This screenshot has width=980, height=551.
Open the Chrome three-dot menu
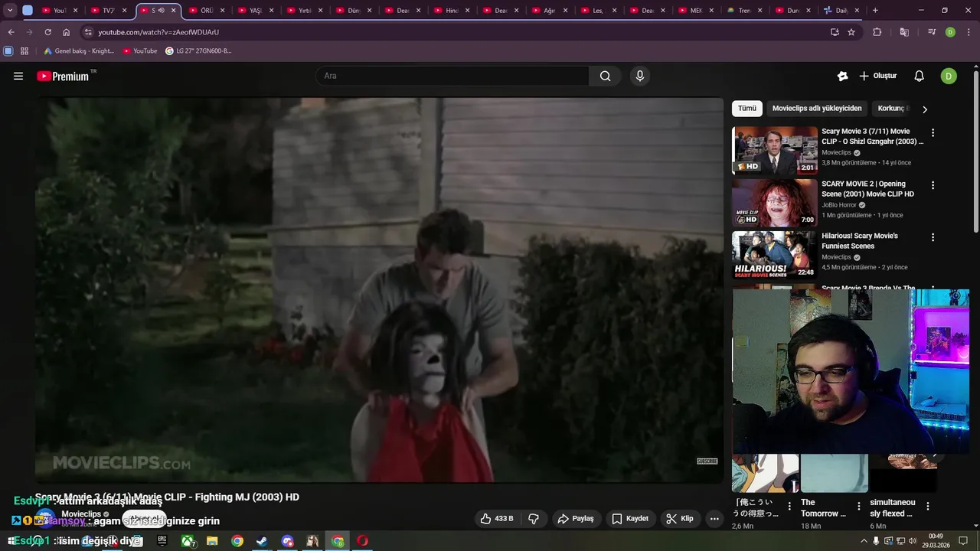(969, 32)
